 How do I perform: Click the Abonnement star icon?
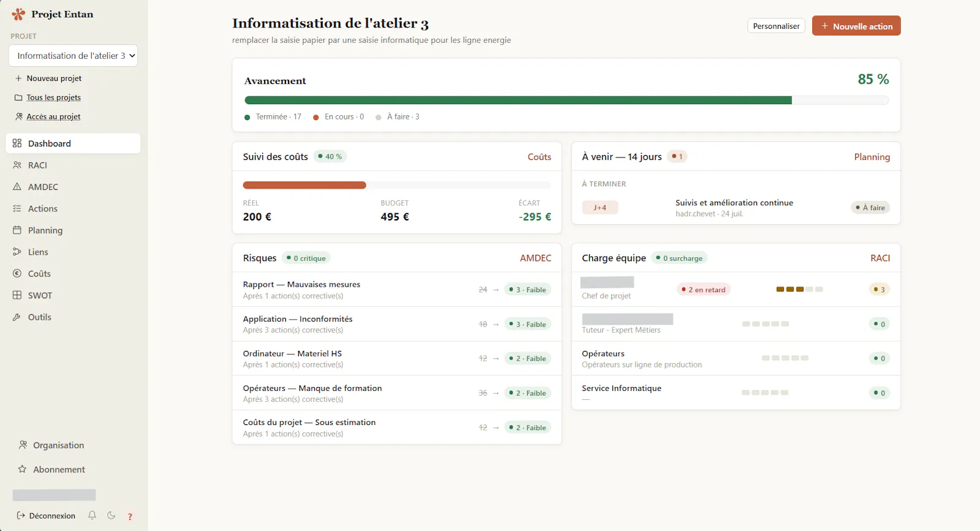[x=23, y=469]
